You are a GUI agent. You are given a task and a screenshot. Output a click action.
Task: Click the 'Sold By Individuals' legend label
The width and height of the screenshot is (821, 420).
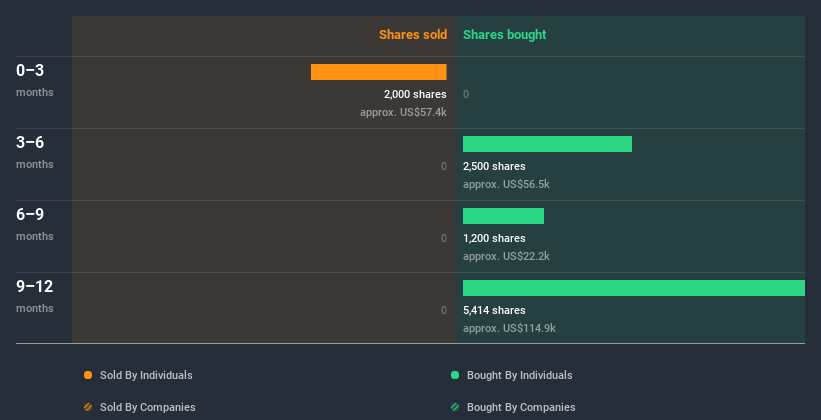[x=146, y=375]
